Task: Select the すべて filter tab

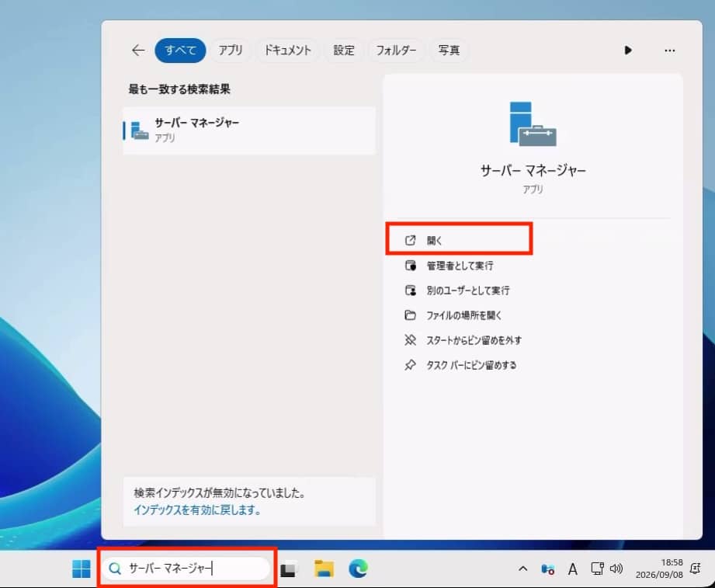Action: coord(180,50)
